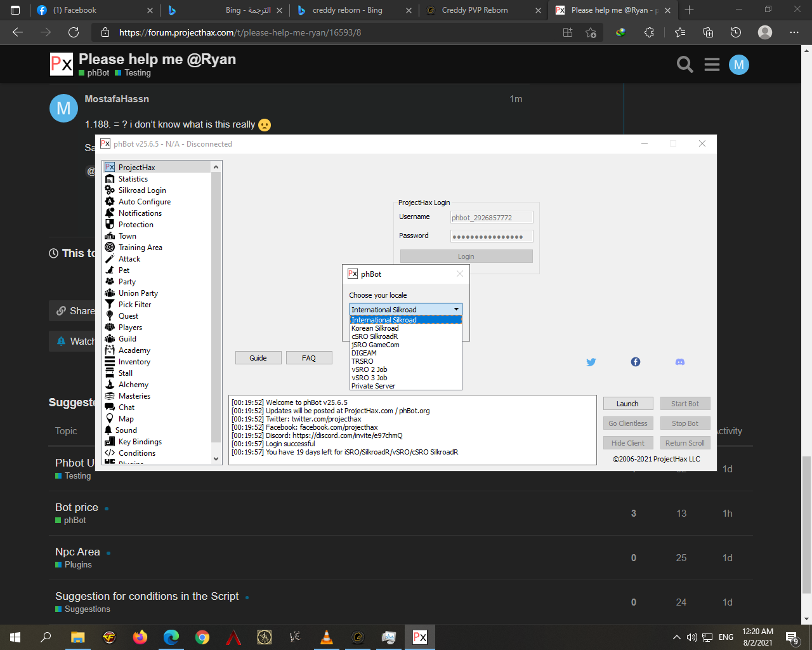Open the ProjectHax forum logo
The width and height of the screenshot is (812, 650).
[62, 64]
